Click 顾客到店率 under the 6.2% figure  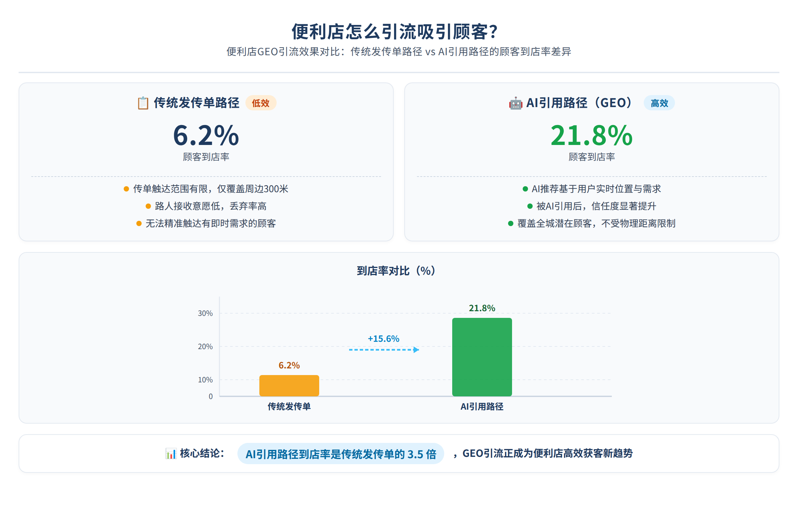[x=206, y=157]
